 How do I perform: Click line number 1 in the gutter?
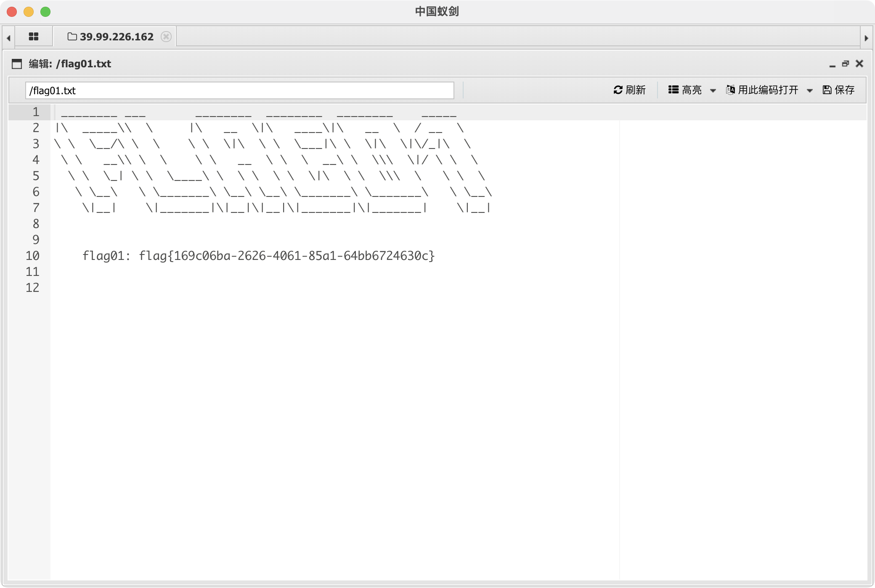(x=36, y=112)
